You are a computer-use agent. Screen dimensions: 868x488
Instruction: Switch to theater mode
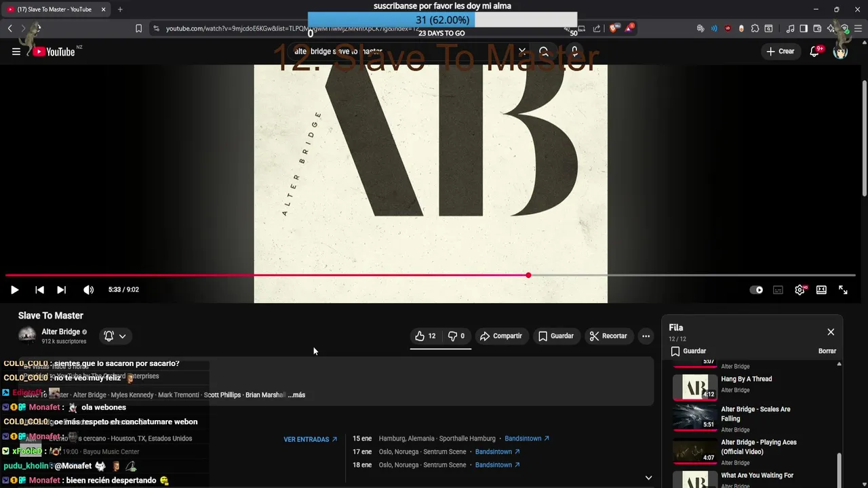click(x=821, y=290)
